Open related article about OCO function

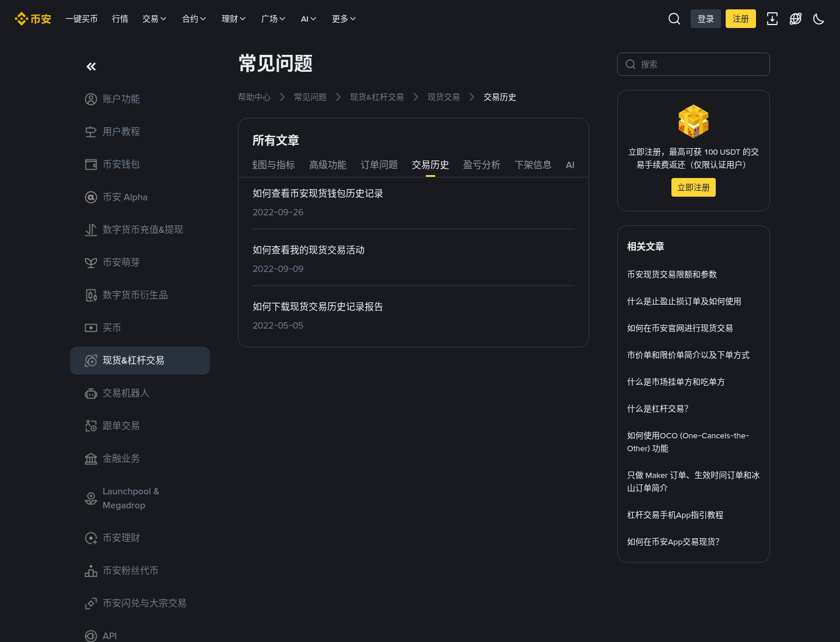pos(688,442)
